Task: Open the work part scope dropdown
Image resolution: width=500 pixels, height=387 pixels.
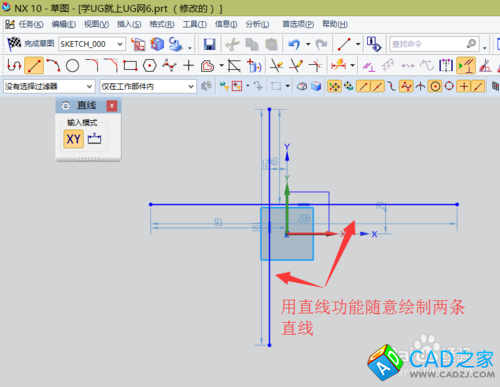Action: coord(148,87)
